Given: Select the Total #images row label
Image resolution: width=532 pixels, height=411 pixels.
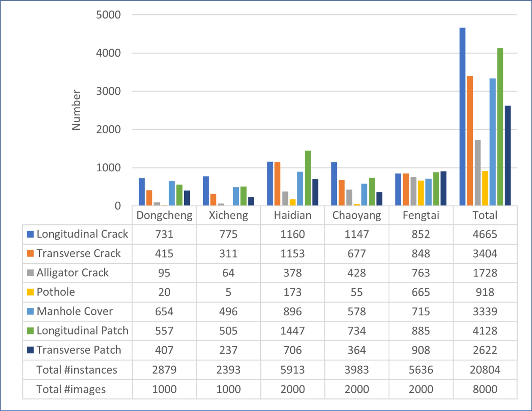Looking at the screenshot, I should click(x=71, y=389).
